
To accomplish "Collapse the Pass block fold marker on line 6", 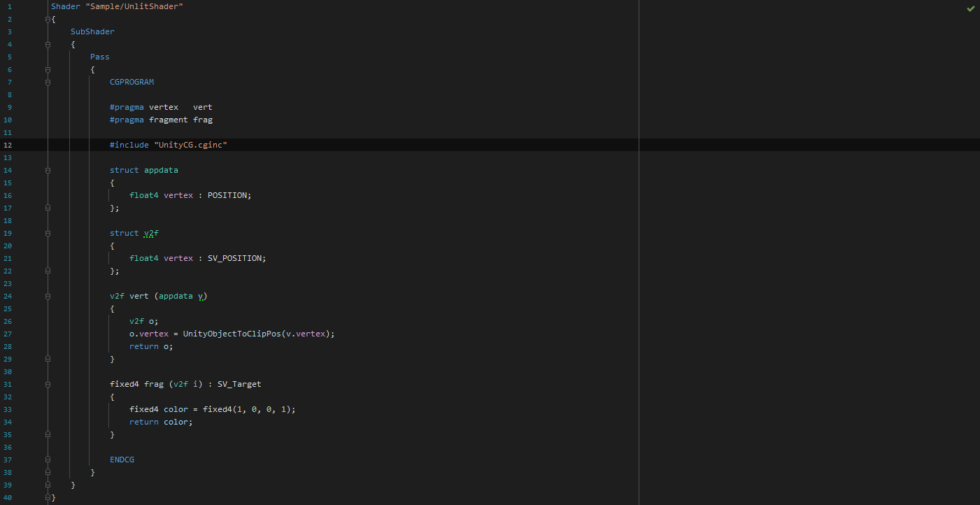I will (x=48, y=69).
